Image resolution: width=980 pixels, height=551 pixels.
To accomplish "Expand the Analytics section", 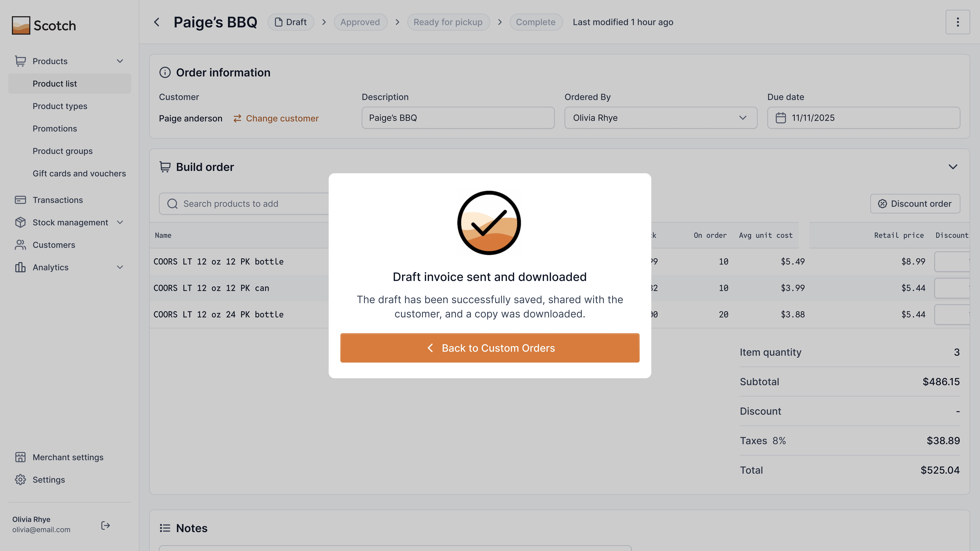I will tap(120, 267).
